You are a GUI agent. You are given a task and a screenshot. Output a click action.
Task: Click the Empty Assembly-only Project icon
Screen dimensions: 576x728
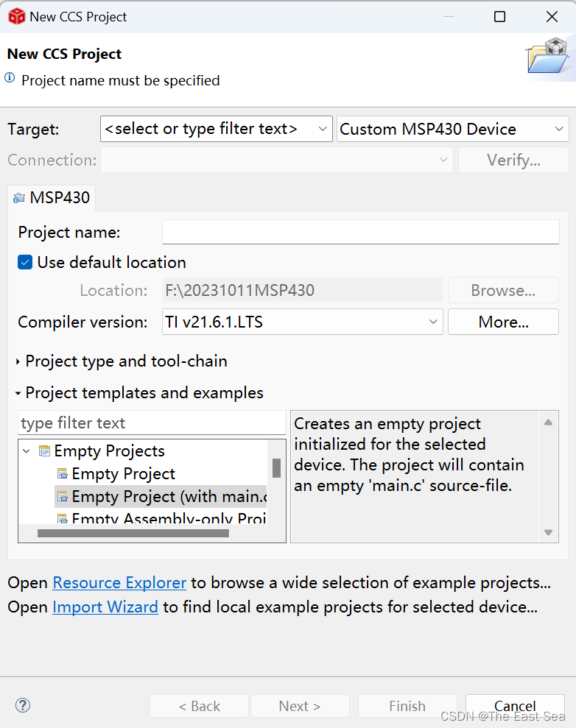pos(63,518)
